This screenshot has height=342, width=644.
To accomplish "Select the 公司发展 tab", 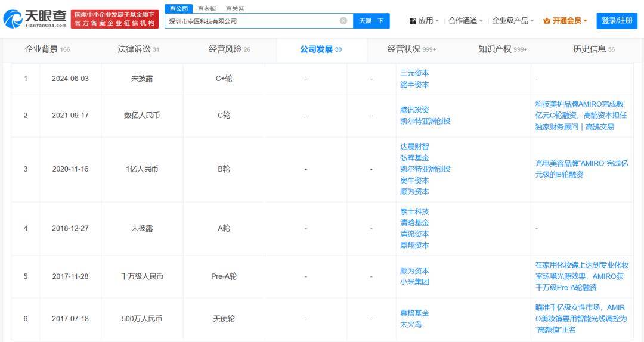I will (321, 49).
